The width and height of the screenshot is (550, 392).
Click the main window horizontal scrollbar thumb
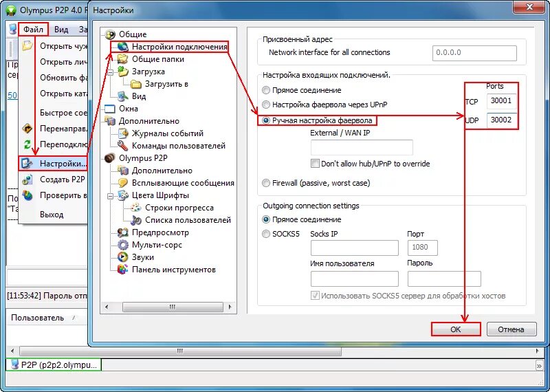click(180, 351)
